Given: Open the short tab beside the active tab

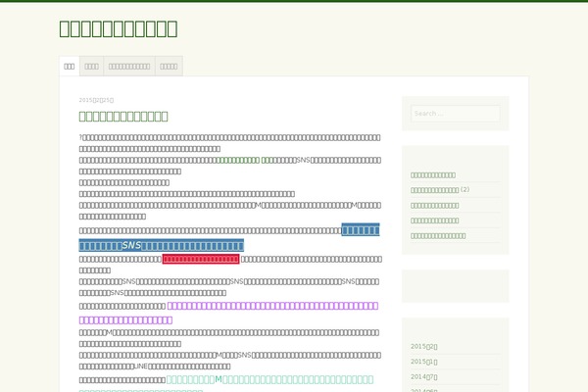Looking at the screenshot, I should pyautogui.click(x=91, y=66).
